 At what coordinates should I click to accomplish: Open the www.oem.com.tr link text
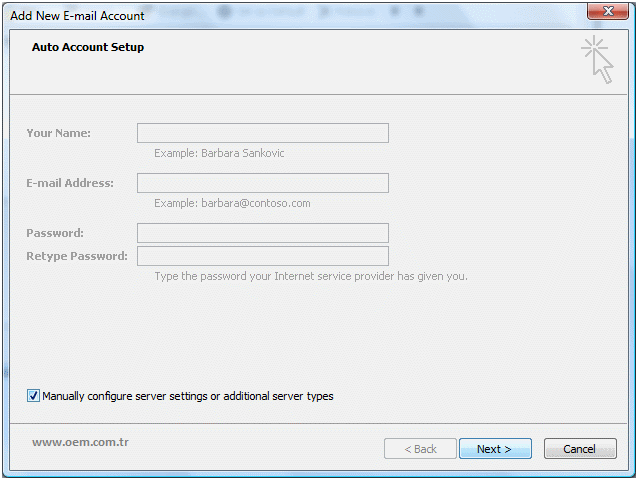pos(81,442)
